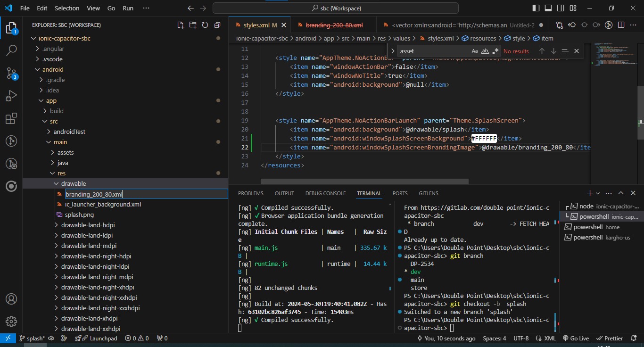Open the Manage gear icon
The image size is (644, 347).
click(11, 322)
